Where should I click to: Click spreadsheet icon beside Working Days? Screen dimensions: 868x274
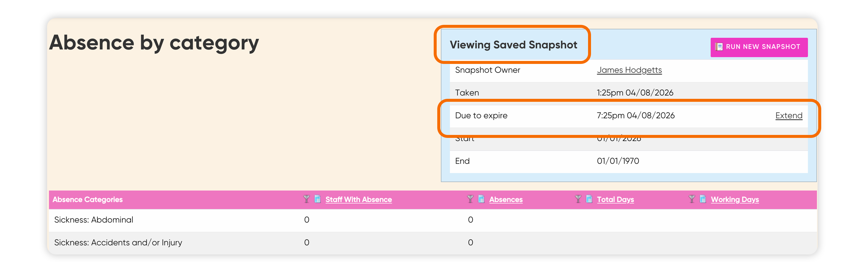pos(703,199)
